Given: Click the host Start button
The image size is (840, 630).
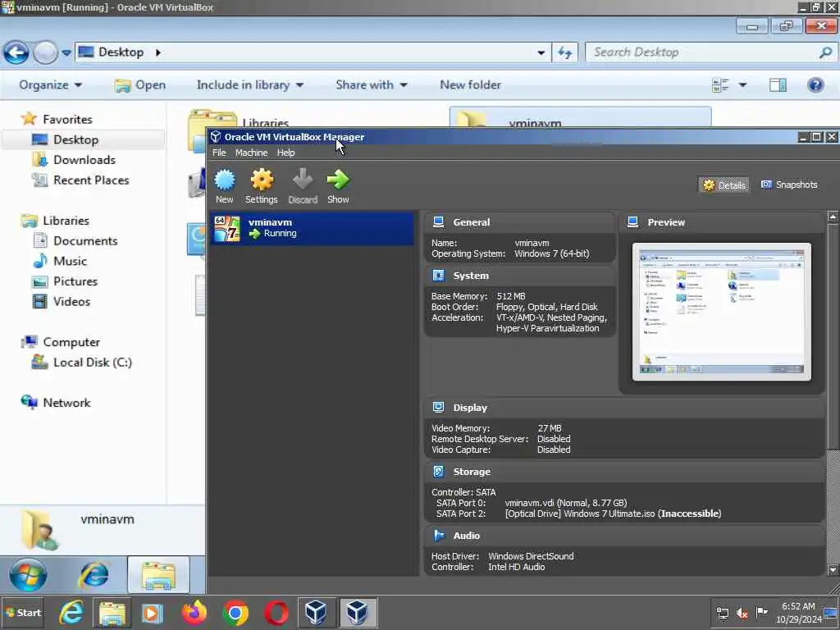Looking at the screenshot, I should pos(23,613).
